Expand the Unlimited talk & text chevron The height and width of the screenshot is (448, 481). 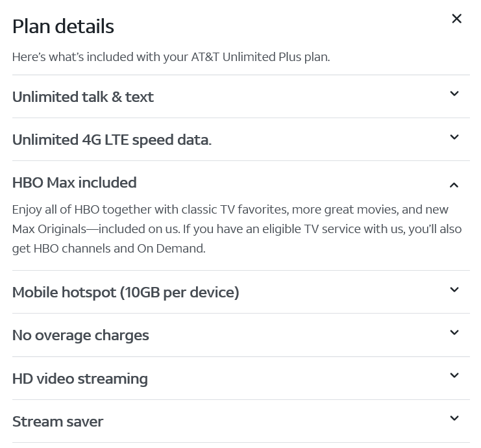(454, 94)
